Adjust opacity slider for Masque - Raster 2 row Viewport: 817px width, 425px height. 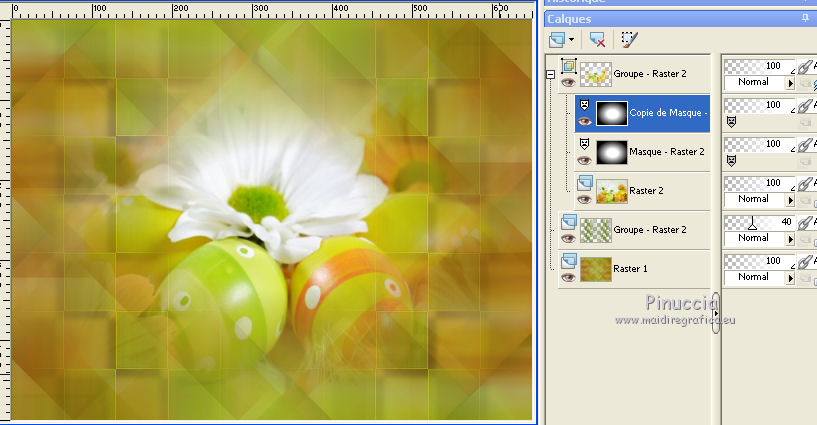(x=759, y=144)
